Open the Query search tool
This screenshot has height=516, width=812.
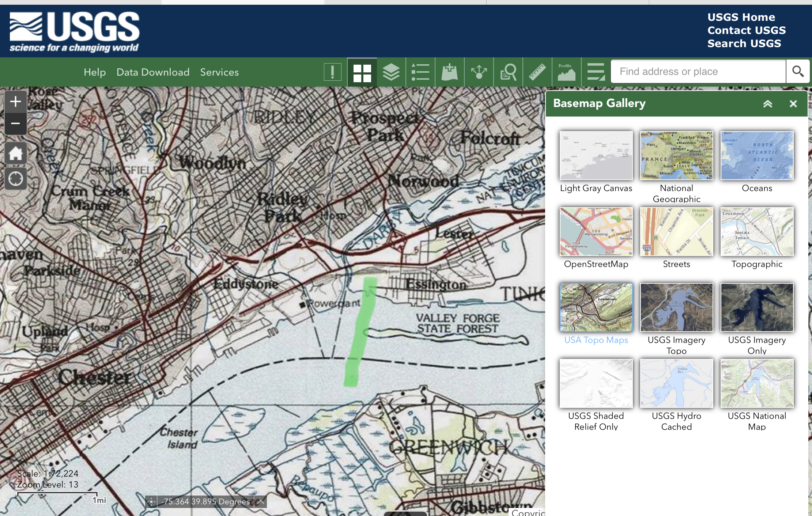(508, 72)
